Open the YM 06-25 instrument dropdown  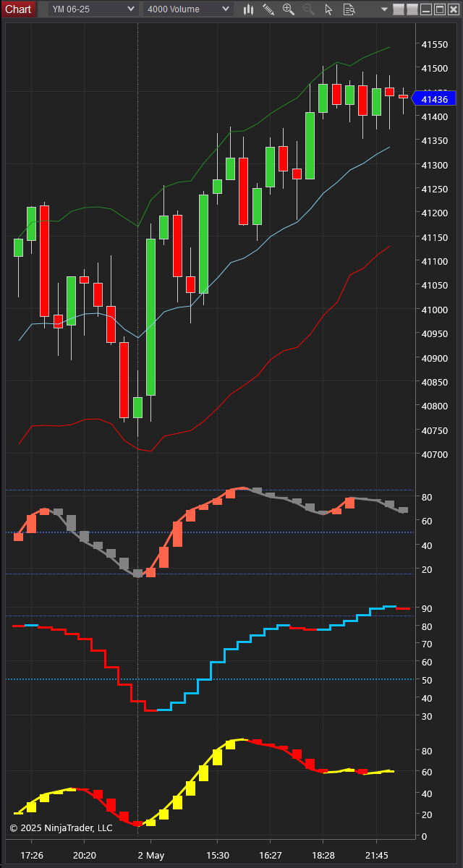pos(92,9)
